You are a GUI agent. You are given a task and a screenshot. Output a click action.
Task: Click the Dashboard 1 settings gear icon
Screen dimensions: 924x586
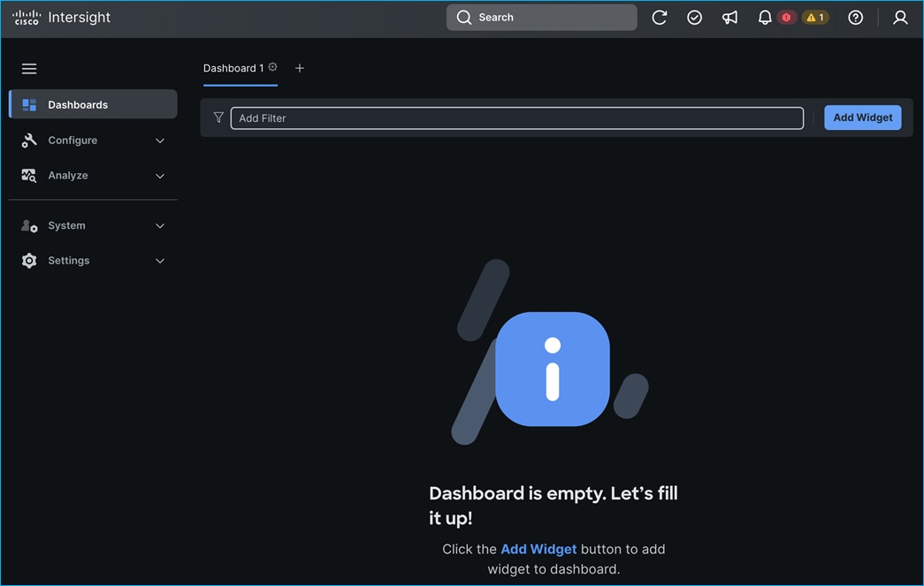pos(273,67)
